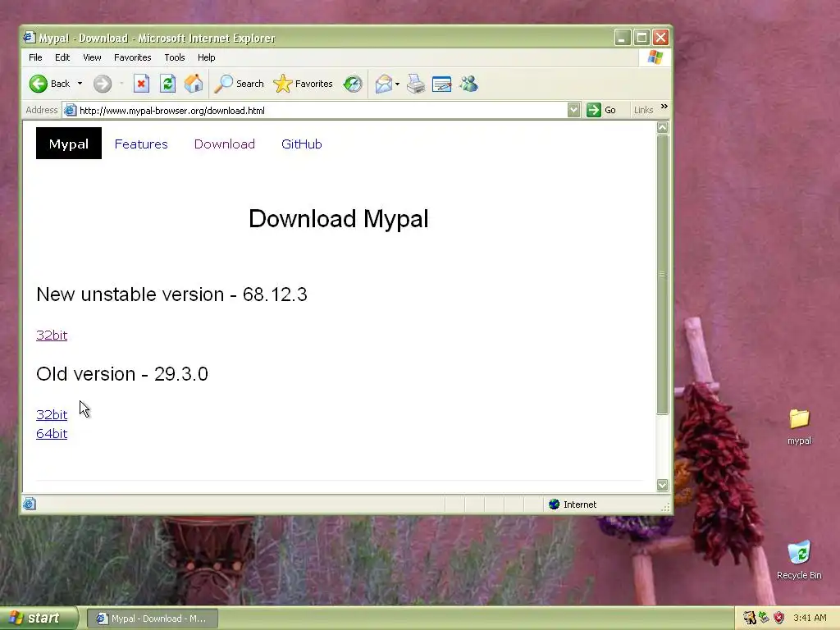Click the page icon in the address bar
Screen dimensions: 840x630
71,111
